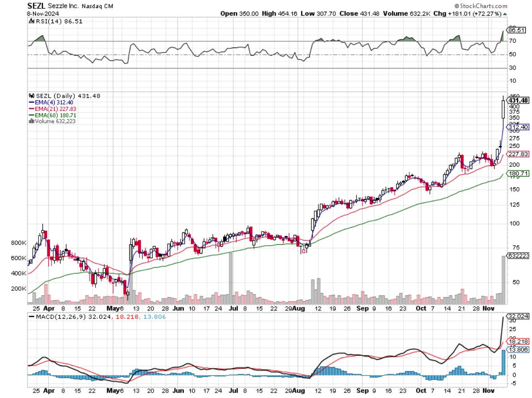This screenshot has height=398, width=532.
Task: Click the blue EMA(4) legend line marker
Action: [31, 102]
